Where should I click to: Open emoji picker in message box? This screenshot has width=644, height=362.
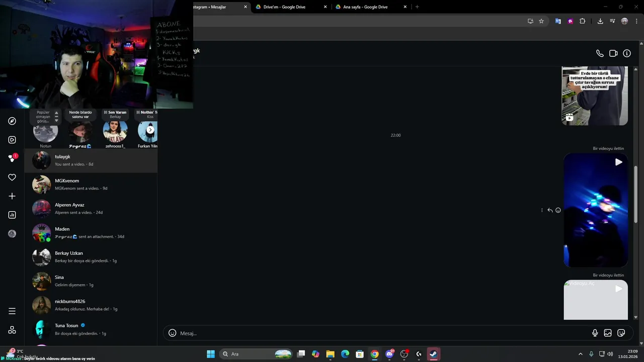pos(172,333)
